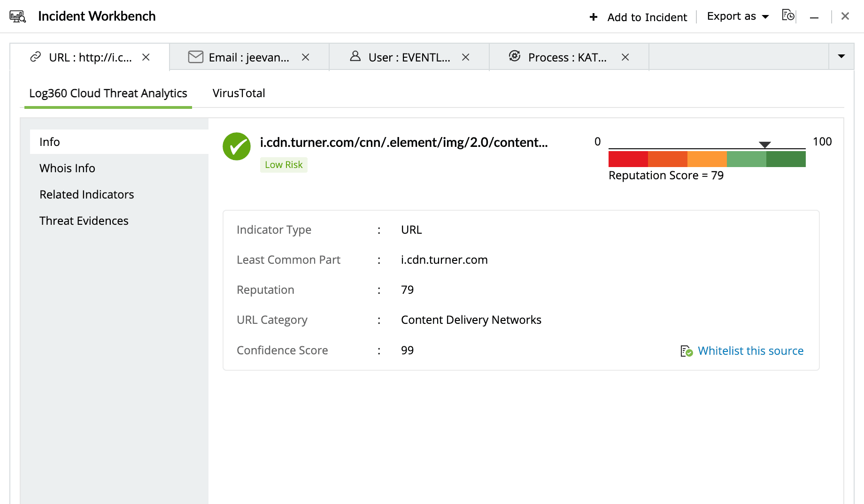Switch to the VirusTotal tab
The height and width of the screenshot is (504, 864).
[239, 93]
